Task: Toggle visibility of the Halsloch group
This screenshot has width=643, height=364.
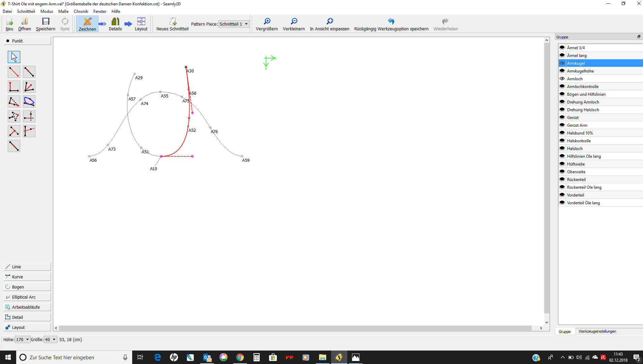Action: [x=562, y=149]
